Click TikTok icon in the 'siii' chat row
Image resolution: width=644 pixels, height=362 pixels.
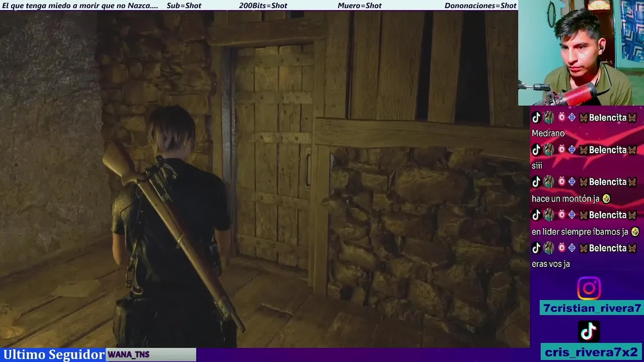click(x=536, y=150)
